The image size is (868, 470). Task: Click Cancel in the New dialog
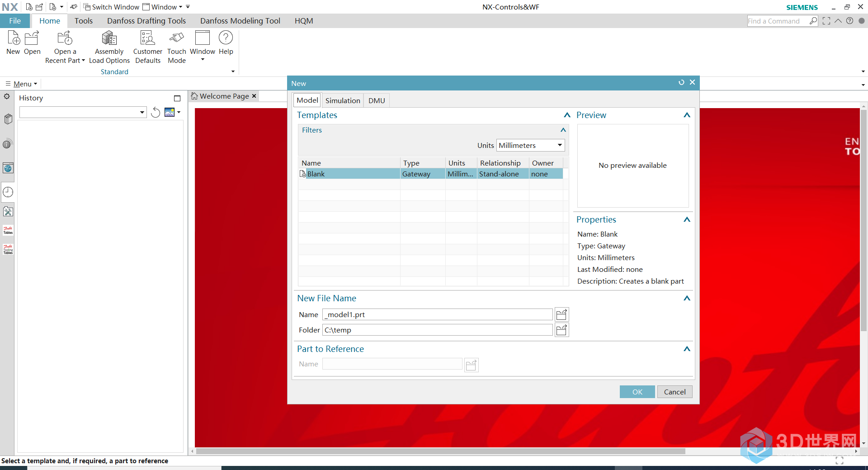[675, 392]
